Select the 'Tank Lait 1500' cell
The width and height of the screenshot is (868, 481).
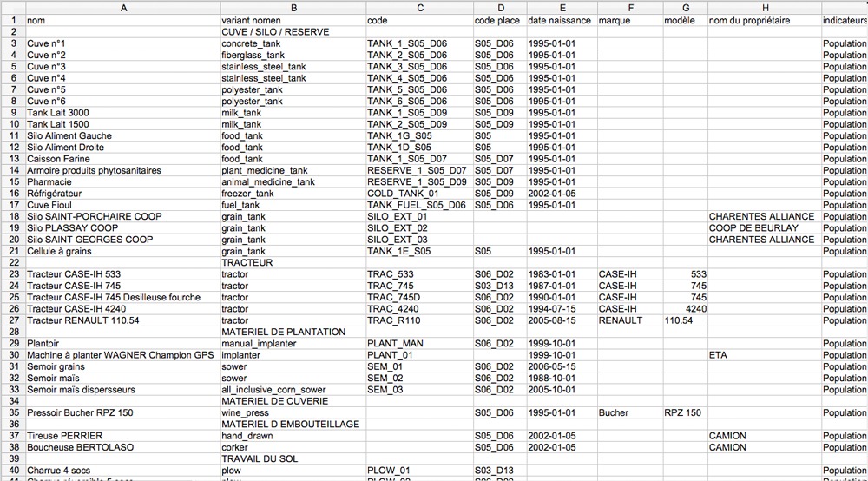[123, 124]
